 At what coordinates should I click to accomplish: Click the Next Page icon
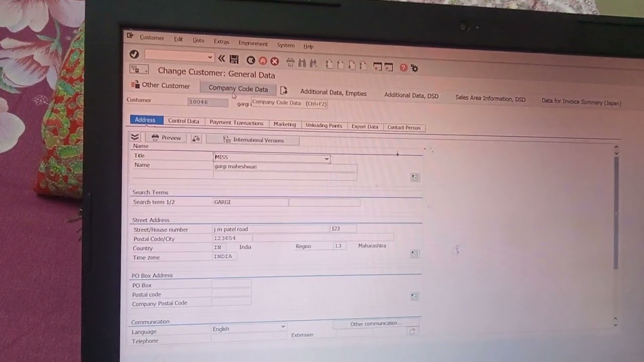pos(351,65)
